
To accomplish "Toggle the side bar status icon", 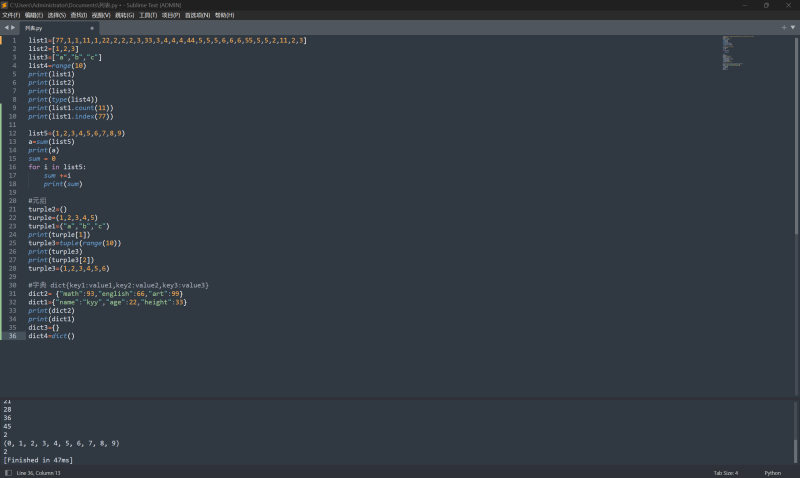I will click(8, 472).
